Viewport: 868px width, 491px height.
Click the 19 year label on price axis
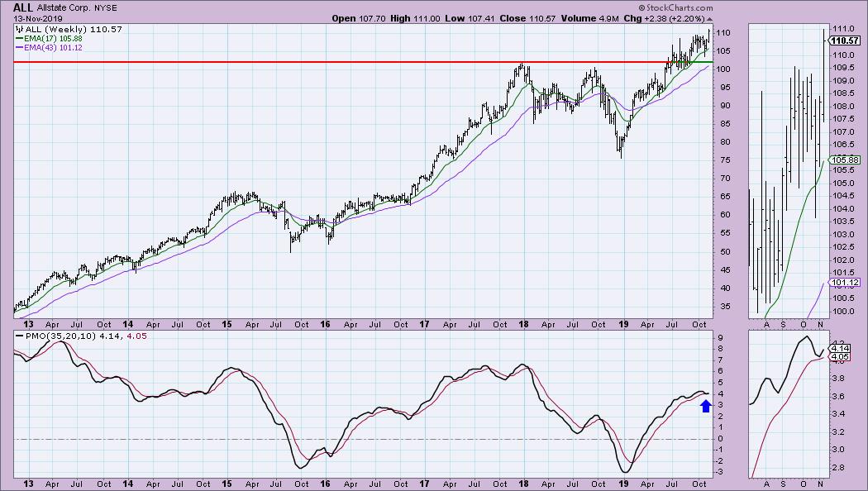(x=623, y=324)
